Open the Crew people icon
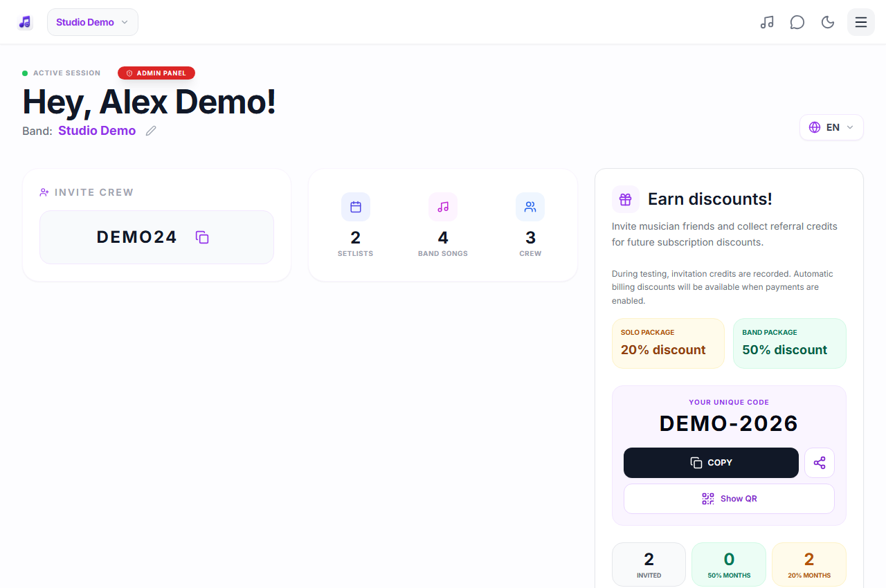This screenshot has width=886, height=588. pyautogui.click(x=530, y=207)
